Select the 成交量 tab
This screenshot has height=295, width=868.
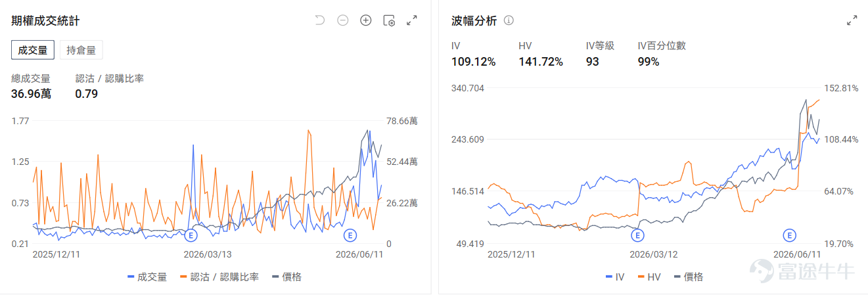click(33, 50)
